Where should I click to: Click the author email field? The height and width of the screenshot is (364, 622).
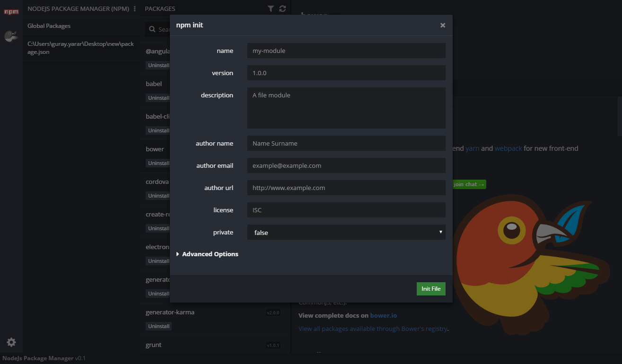(346, 165)
